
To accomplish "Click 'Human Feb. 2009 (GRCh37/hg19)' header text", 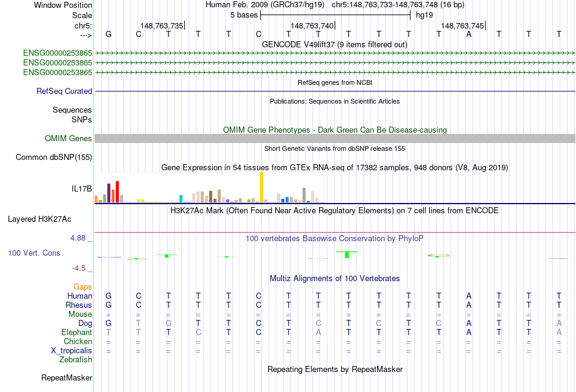I will pyautogui.click(x=265, y=5).
